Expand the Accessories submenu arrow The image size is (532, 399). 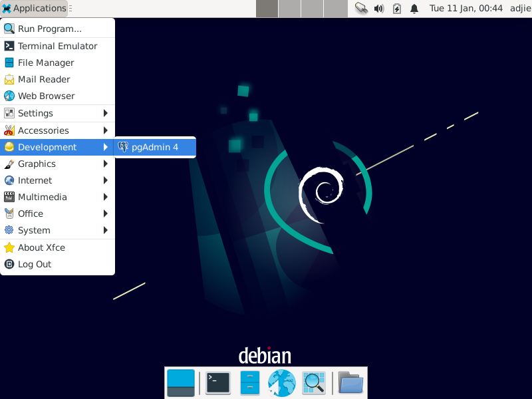click(106, 130)
